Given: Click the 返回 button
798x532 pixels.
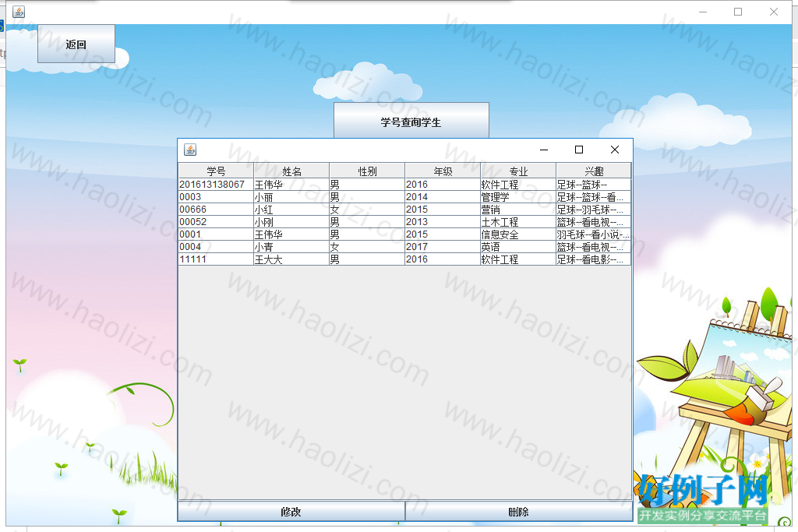Looking at the screenshot, I should (x=76, y=44).
